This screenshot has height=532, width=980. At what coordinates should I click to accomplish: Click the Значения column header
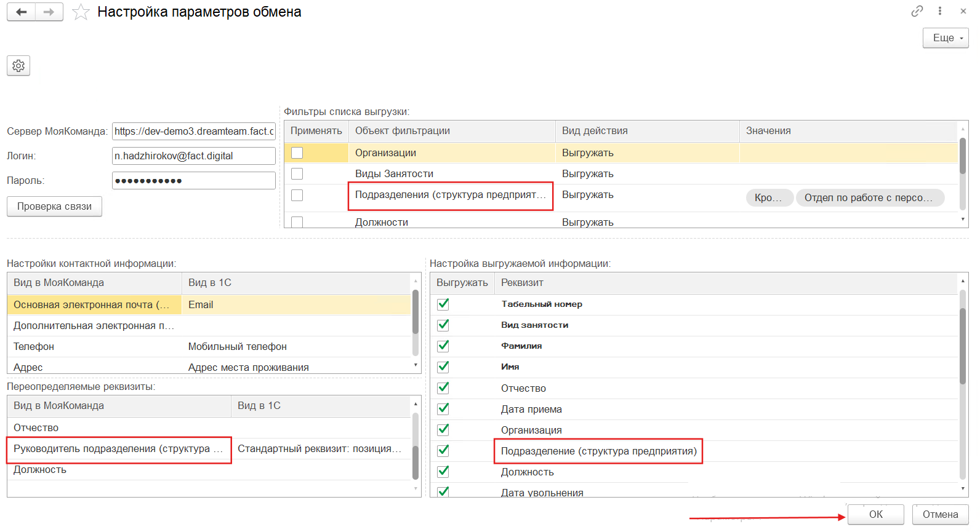(848, 131)
